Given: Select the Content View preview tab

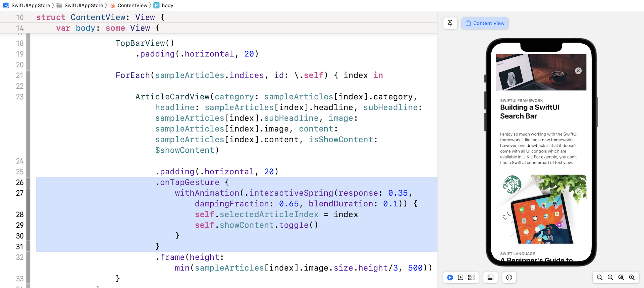Looking at the screenshot, I should pyautogui.click(x=485, y=23).
